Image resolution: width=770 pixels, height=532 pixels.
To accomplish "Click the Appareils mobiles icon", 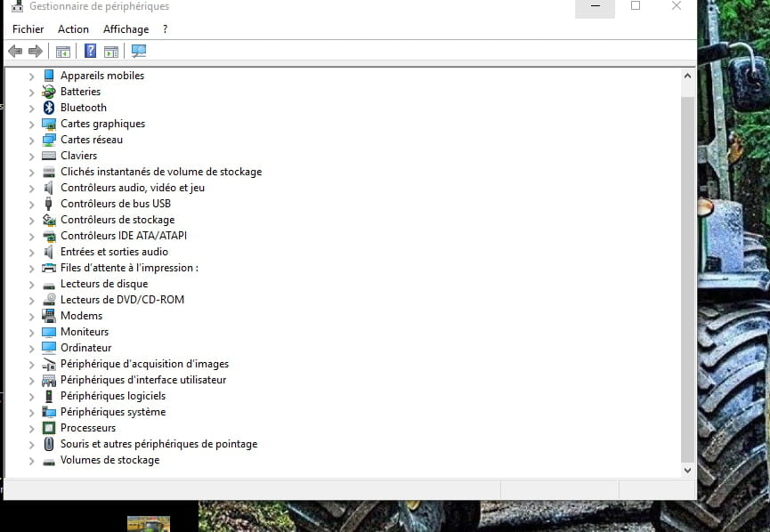I will tap(49, 76).
